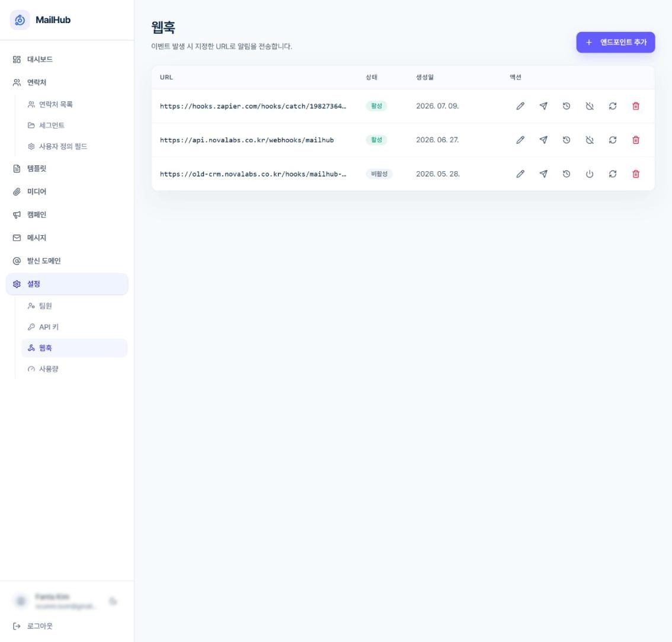Refresh secret of api.novalabs webhook

click(612, 140)
